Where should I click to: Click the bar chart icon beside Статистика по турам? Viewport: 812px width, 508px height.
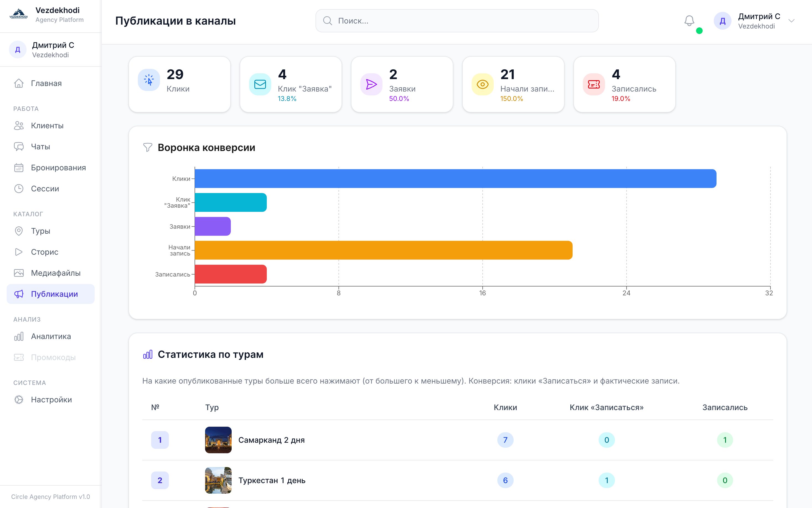148,355
